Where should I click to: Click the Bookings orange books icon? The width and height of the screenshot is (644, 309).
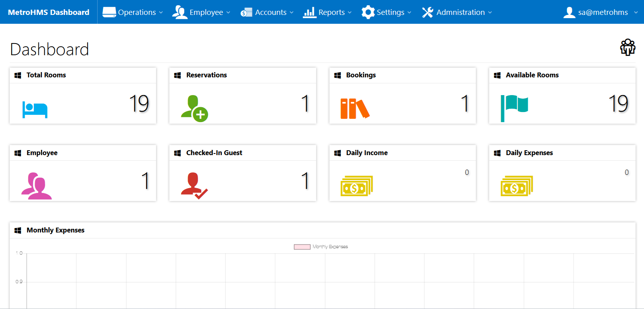355,108
